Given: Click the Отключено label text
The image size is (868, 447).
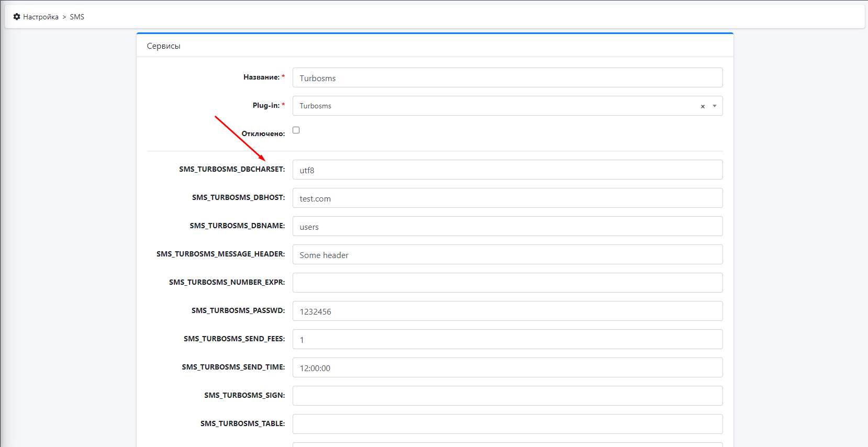Looking at the screenshot, I should (x=263, y=134).
